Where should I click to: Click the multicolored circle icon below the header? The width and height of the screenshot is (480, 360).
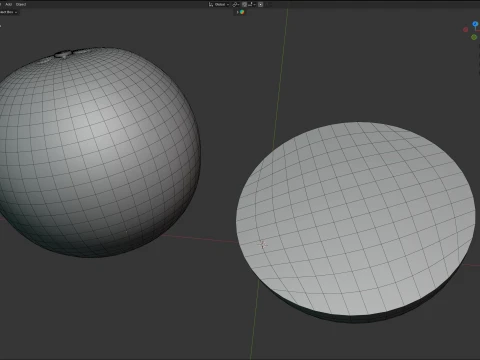(242, 12)
